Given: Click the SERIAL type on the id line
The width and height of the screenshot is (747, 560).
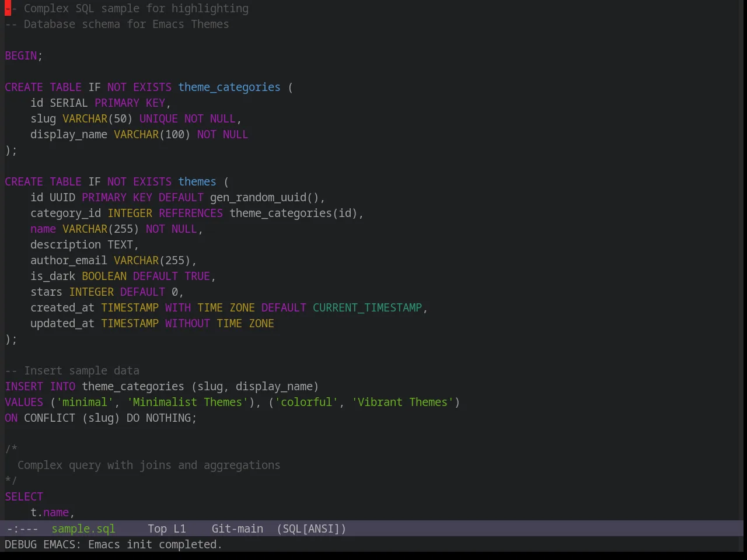Looking at the screenshot, I should click(69, 103).
